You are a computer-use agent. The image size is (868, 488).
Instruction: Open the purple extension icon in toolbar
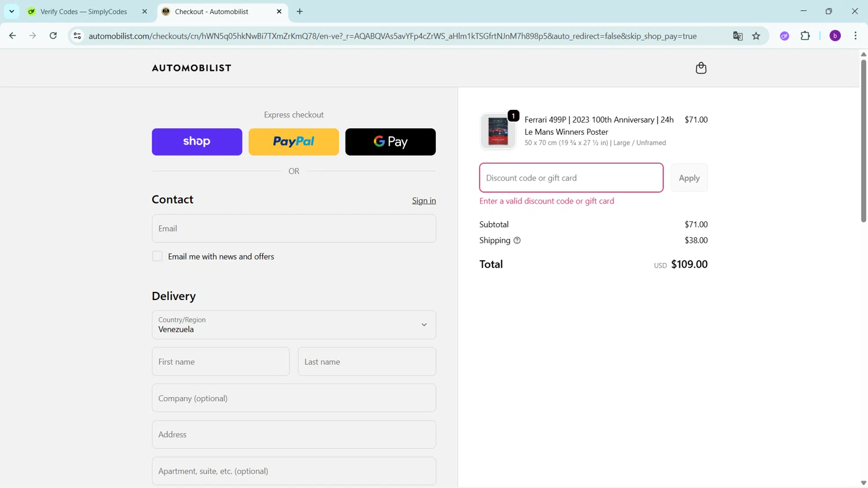coord(785,36)
